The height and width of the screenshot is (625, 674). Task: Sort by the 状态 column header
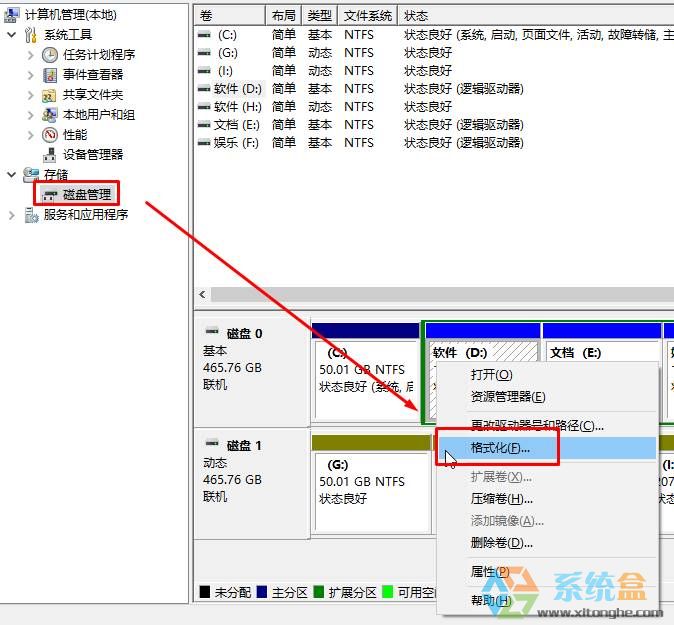pos(536,16)
